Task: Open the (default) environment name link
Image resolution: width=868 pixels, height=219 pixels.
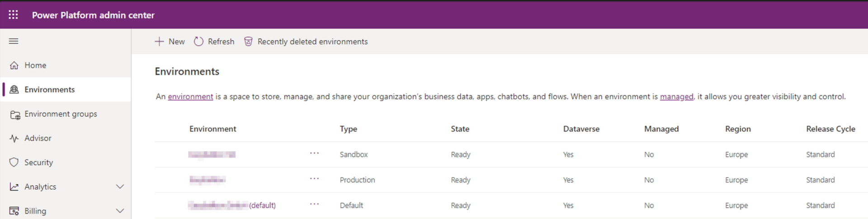Action: tap(232, 205)
